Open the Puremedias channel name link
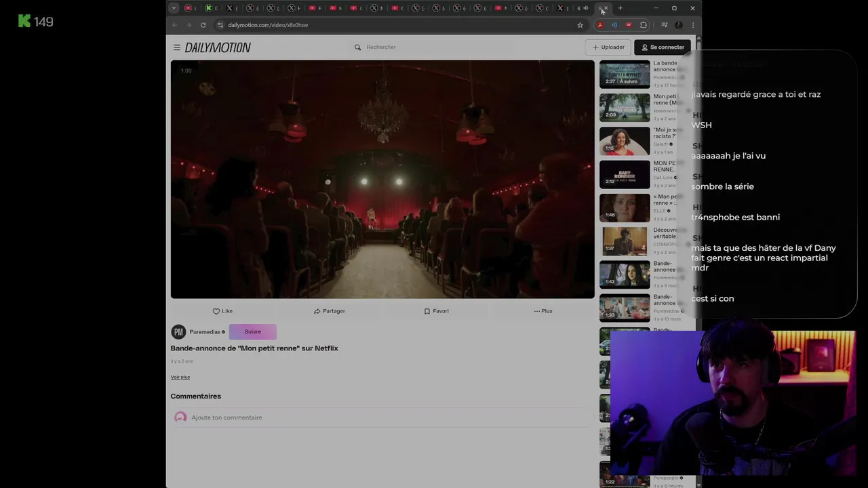The height and width of the screenshot is (488, 868). pos(205,332)
